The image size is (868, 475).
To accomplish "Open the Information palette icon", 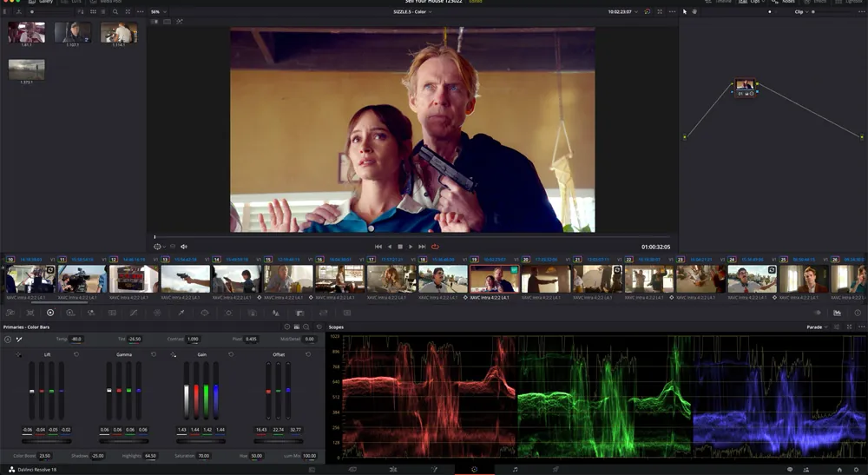I will point(858,313).
